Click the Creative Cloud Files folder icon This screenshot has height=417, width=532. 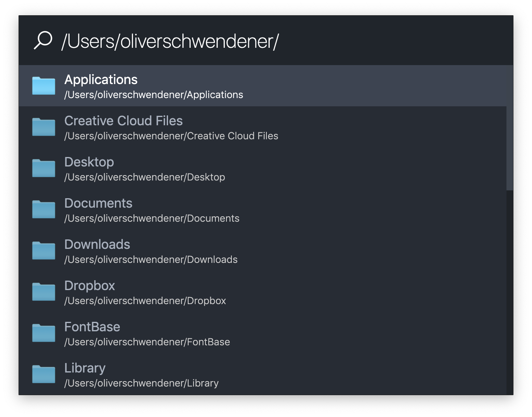point(44,127)
